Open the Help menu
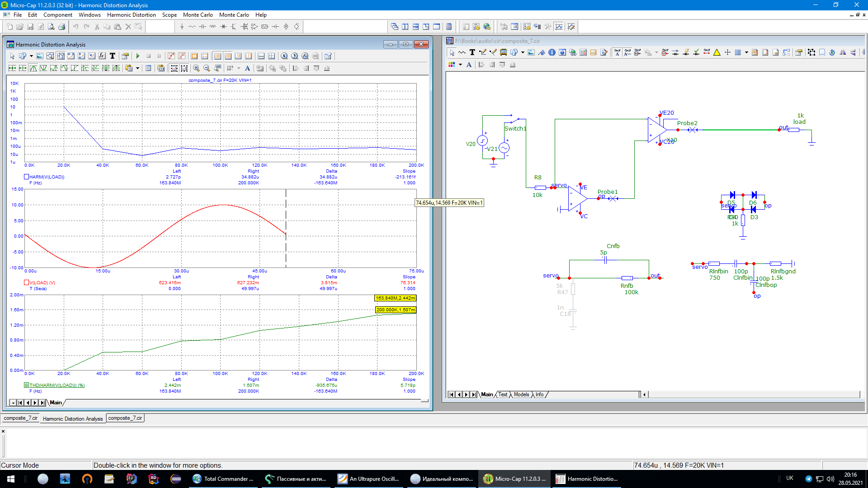The image size is (868, 488). tap(261, 14)
